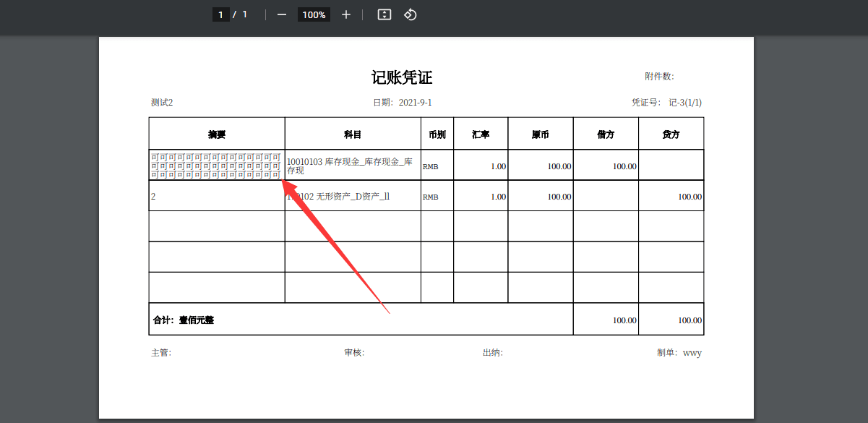This screenshot has width=868, height=423.
Task: Click the zoom in plus icon
Action: click(x=346, y=14)
